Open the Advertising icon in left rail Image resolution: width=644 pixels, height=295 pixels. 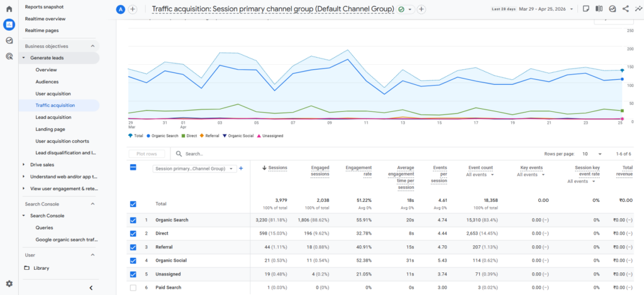pos(9,56)
